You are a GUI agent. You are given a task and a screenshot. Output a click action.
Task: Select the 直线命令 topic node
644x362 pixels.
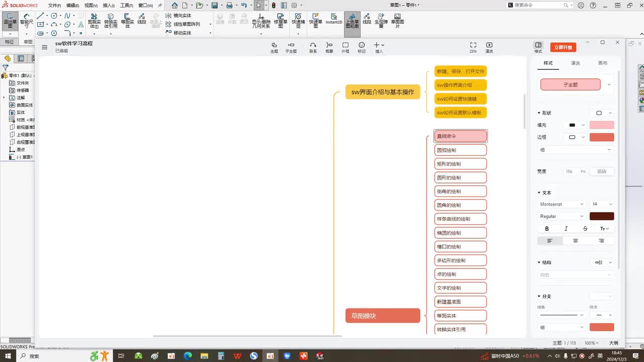461,136
